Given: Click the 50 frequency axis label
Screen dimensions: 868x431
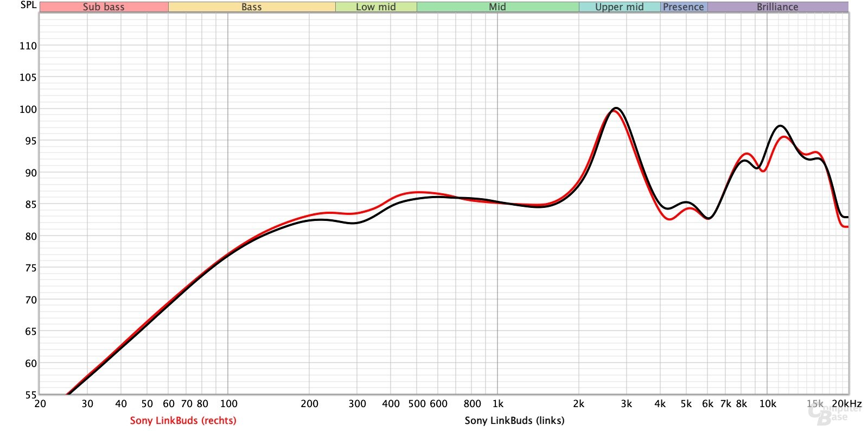Looking at the screenshot, I should point(147,404).
